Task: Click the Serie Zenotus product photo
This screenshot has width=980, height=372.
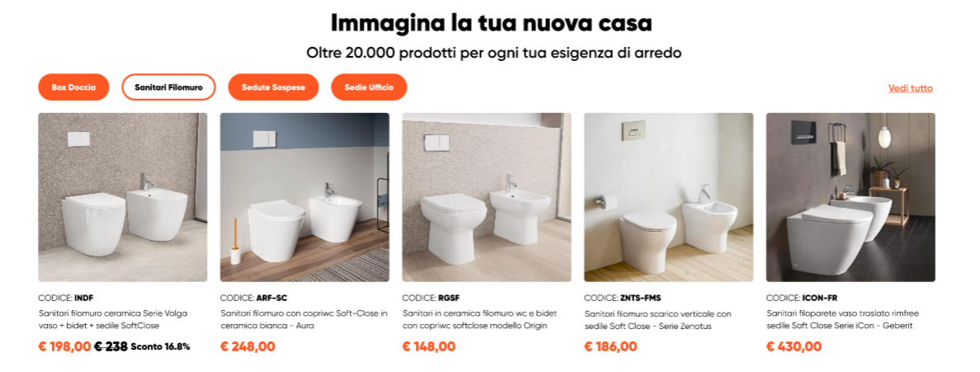Action: 669,197
